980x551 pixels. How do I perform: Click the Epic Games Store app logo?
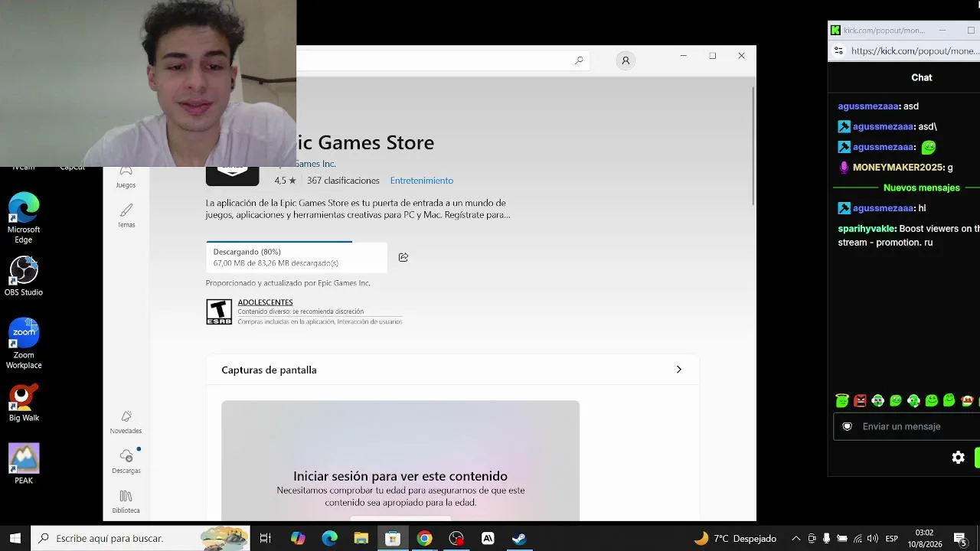click(233, 175)
